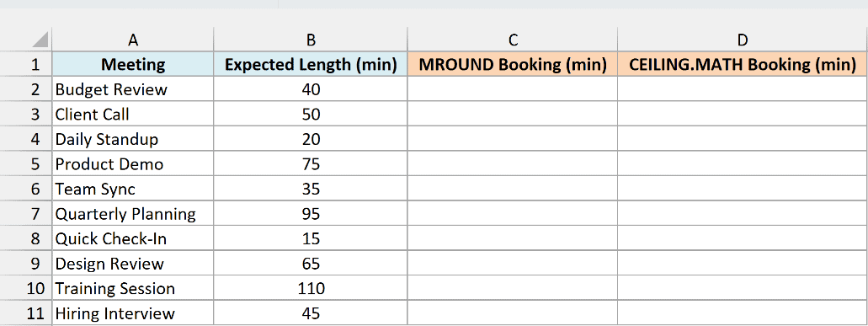The image size is (868, 326).
Task: Select empty MROUND cell for Training Session
Action: [513, 288]
